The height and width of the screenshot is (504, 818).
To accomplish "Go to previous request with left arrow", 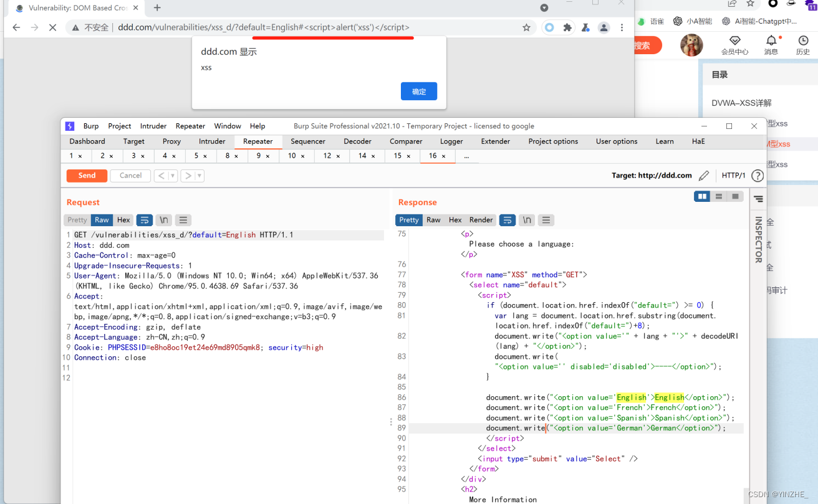I will [x=161, y=176].
